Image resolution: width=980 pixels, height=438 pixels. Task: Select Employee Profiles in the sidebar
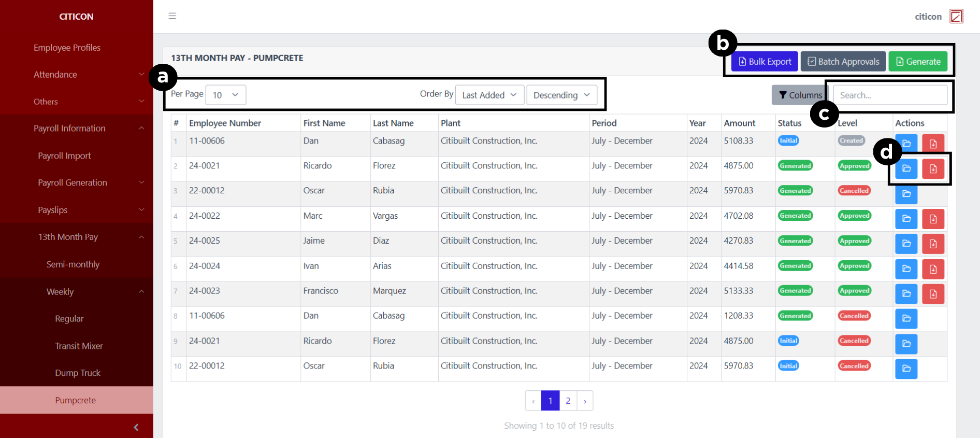[x=67, y=48]
